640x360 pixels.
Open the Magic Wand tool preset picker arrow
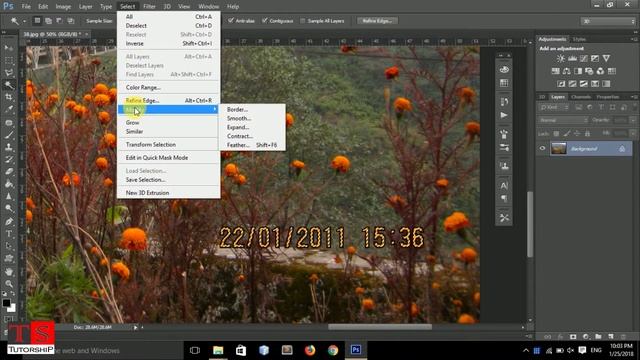[24, 21]
